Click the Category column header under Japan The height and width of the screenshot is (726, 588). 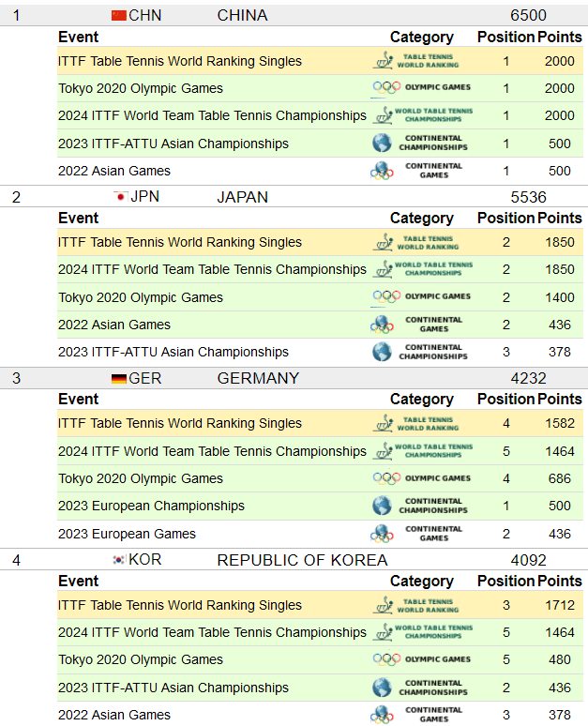coord(422,218)
